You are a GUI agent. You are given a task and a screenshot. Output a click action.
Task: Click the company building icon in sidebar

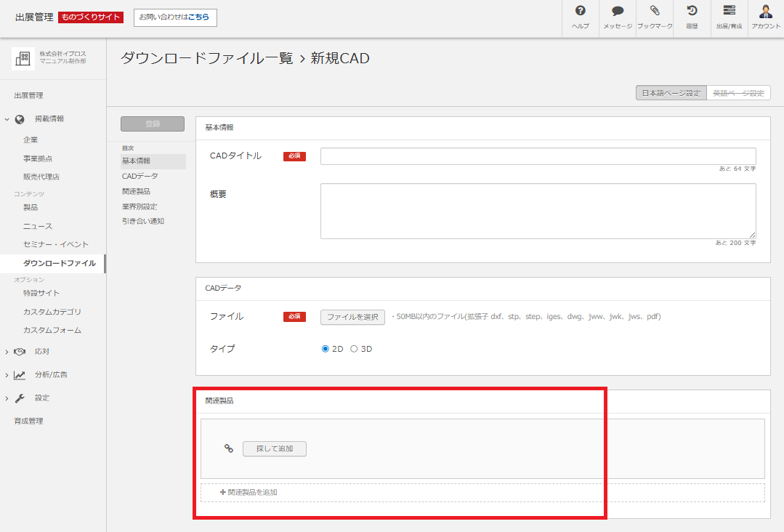[x=23, y=57]
